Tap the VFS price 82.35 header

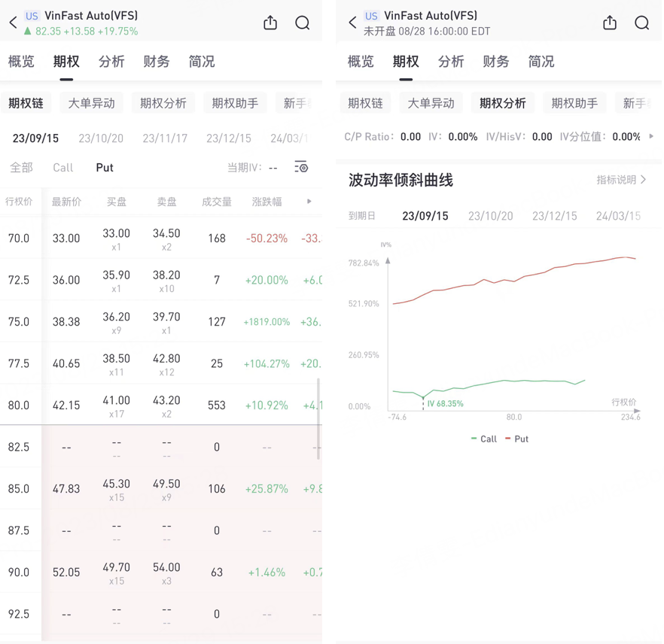click(48, 32)
